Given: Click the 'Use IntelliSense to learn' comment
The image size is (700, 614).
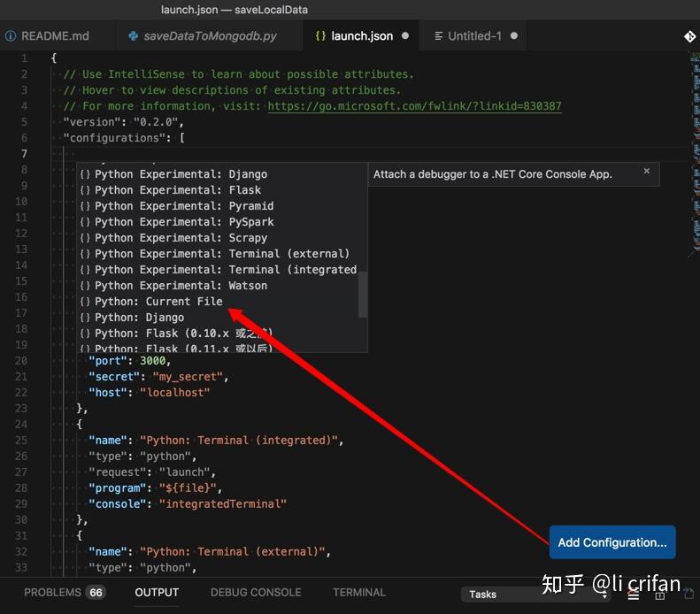Looking at the screenshot, I should [239, 74].
